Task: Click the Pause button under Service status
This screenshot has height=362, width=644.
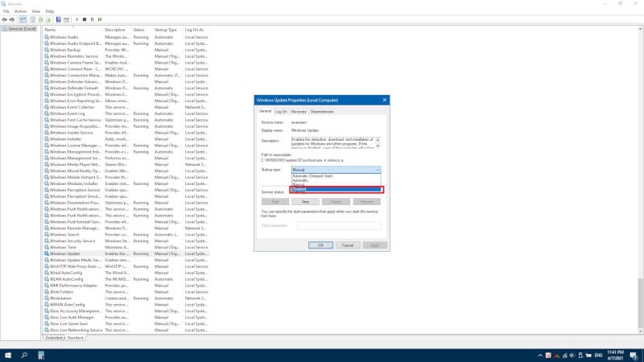Action: click(336, 202)
